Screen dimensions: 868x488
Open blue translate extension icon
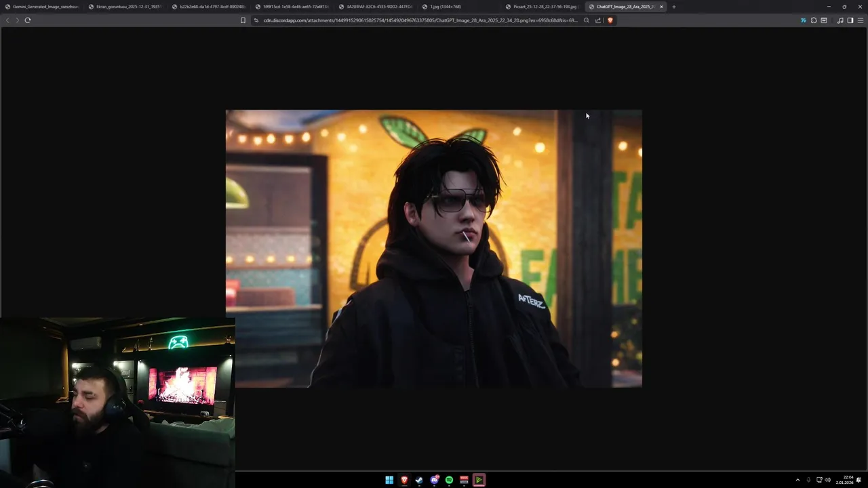(x=804, y=20)
